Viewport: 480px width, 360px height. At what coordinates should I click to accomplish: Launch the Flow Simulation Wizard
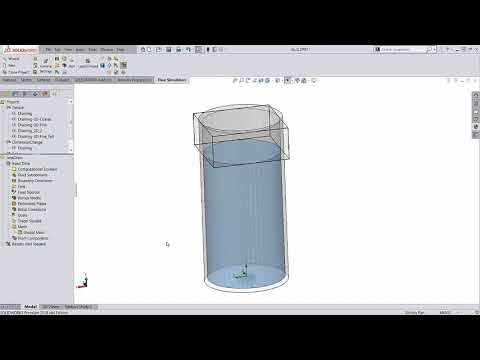click(11, 59)
